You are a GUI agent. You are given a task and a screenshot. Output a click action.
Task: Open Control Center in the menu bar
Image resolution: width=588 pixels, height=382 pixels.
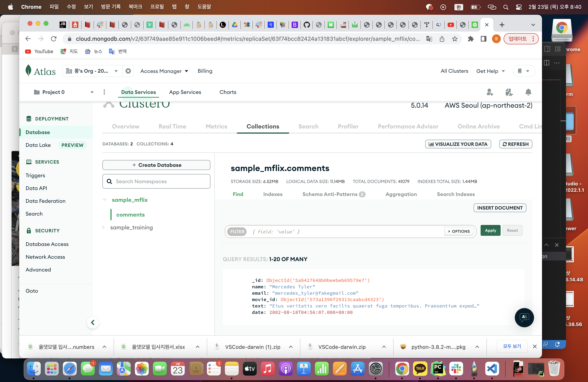pyautogui.click(x=519, y=7)
